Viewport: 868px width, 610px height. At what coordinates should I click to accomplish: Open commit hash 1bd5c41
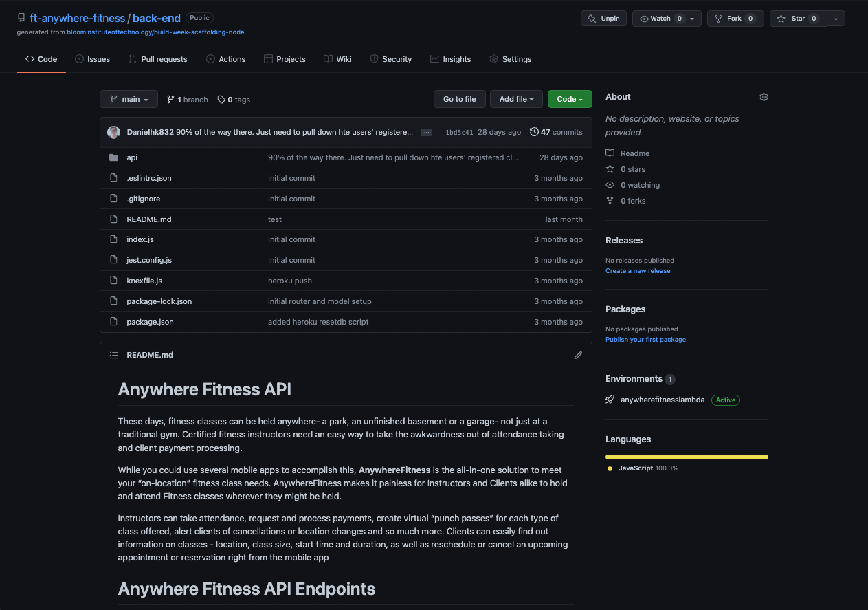[x=459, y=132]
